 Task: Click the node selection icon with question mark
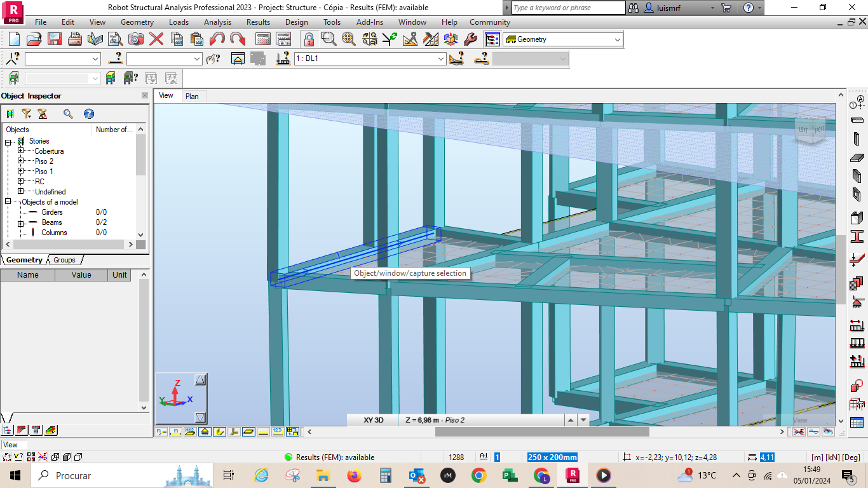(x=13, y=58)
